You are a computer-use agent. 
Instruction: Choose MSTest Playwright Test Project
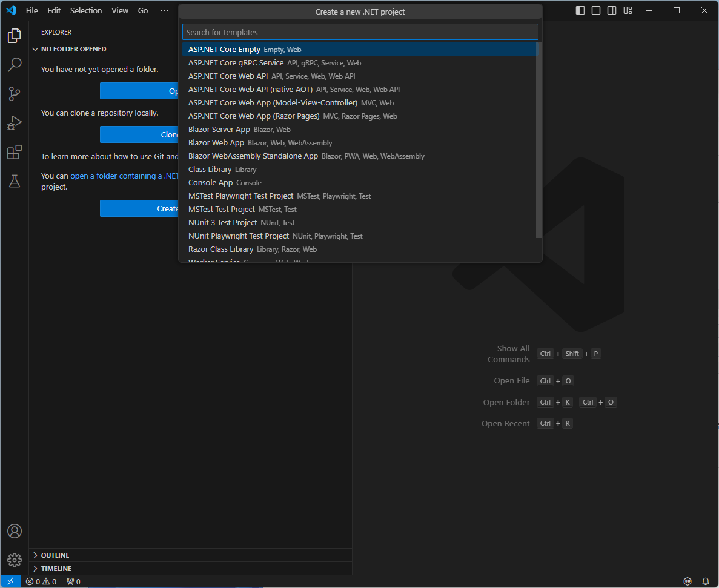[359, 196]
